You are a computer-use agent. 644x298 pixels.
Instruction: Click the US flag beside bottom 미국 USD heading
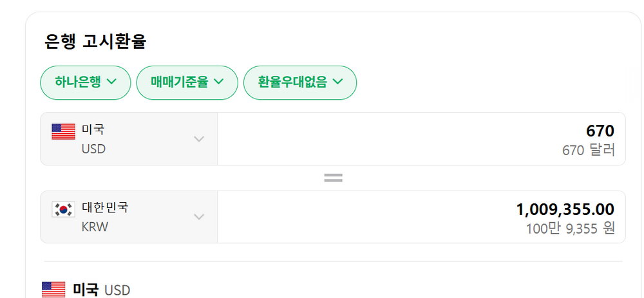[x=53, y=290]
